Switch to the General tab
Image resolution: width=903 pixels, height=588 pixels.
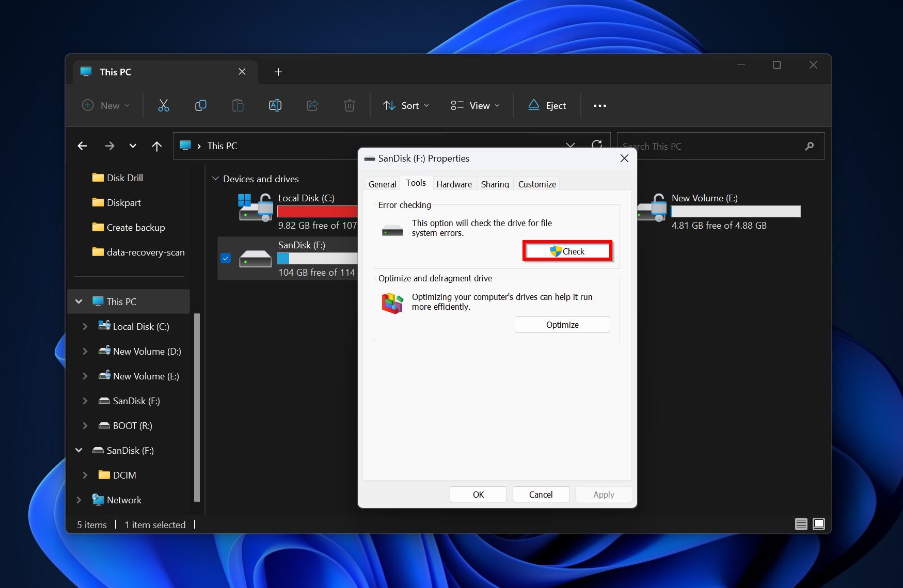382,184
